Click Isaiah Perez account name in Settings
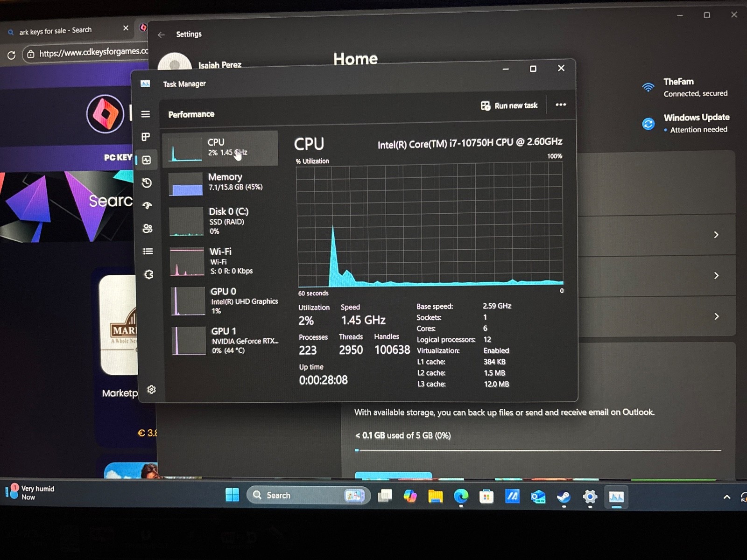The image size is (747, 560). pos(219,65)
